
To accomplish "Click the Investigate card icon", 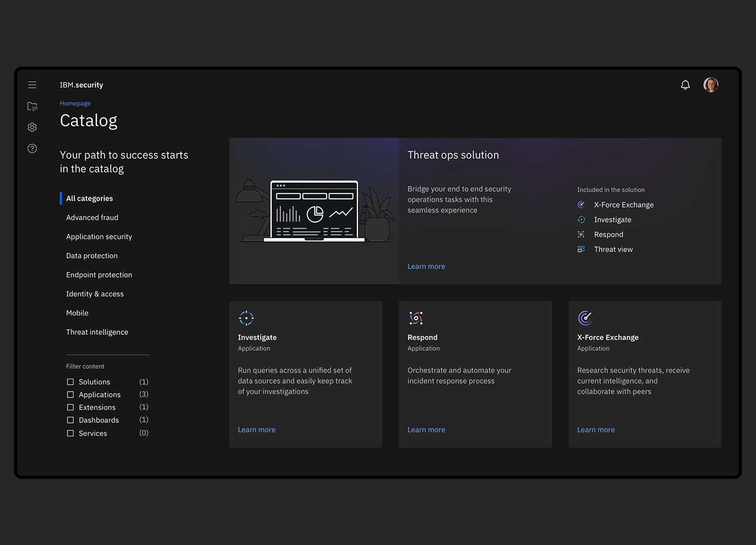I will 246,318.
